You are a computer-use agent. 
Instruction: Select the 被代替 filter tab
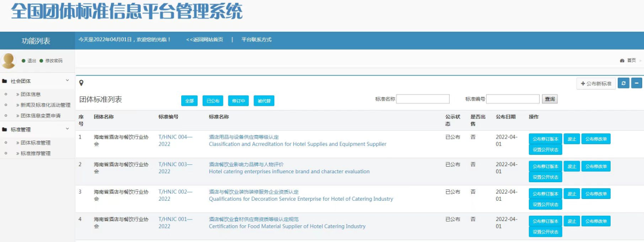point(264,101)
